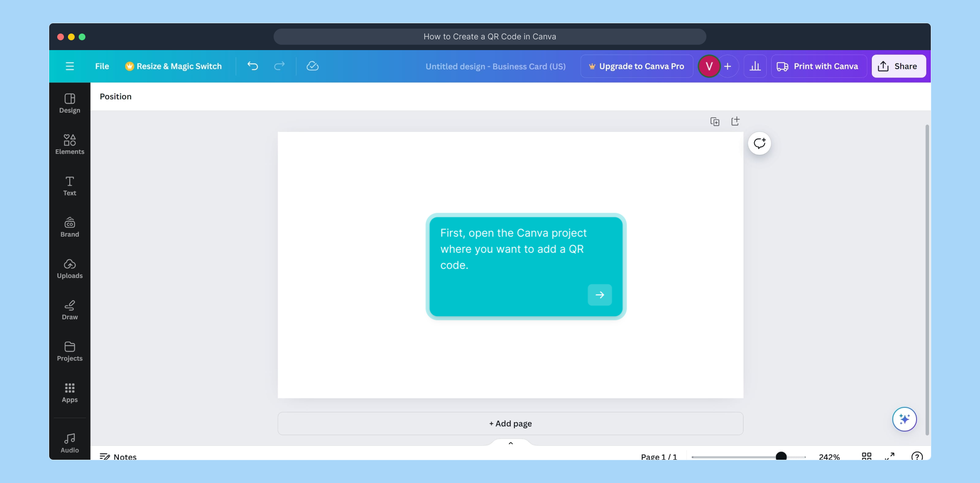Toggle fullscreen presentation view
980x483 pixels.
tap(890, 456)
